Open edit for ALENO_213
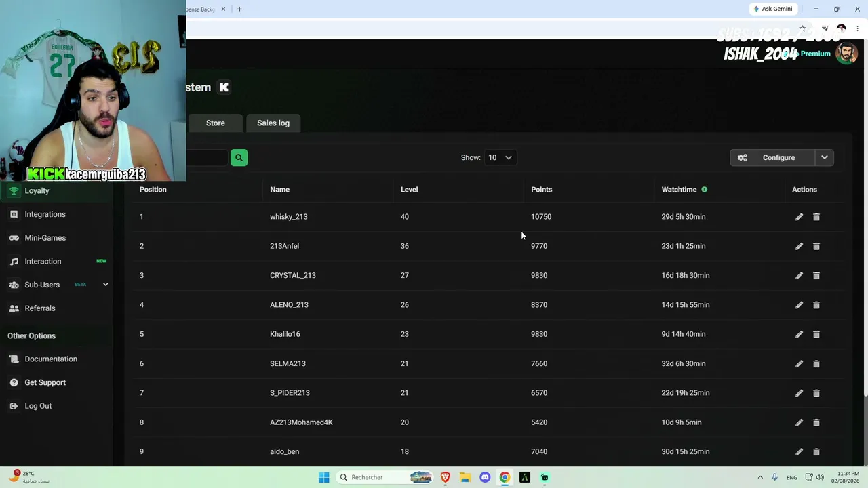This screenshot has width=868, height=488. pyautogui.click(x=799, y=305)
